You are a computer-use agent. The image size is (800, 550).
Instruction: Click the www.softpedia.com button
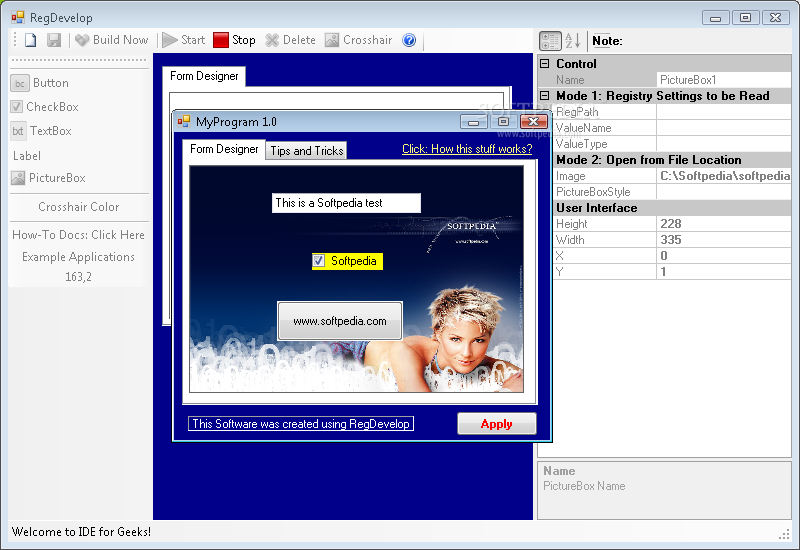[340, 321]
